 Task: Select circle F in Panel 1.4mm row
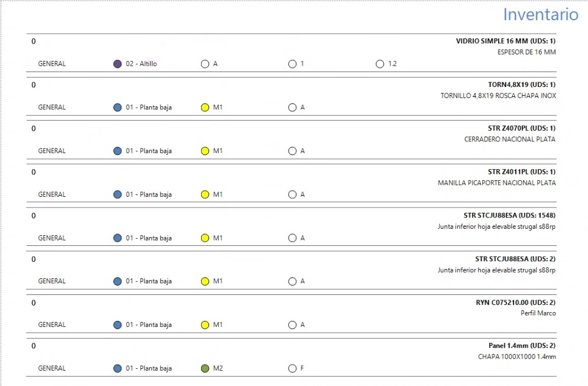pos(292,368)
